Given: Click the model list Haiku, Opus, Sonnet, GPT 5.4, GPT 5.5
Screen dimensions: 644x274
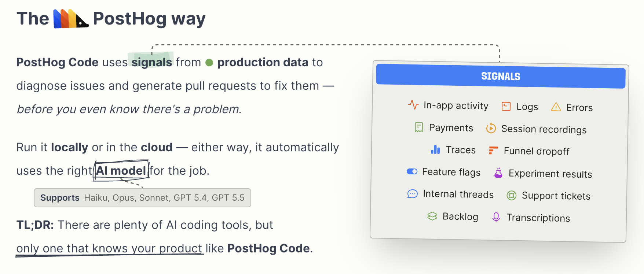Looking at the screenshot, I should (164, 198).
